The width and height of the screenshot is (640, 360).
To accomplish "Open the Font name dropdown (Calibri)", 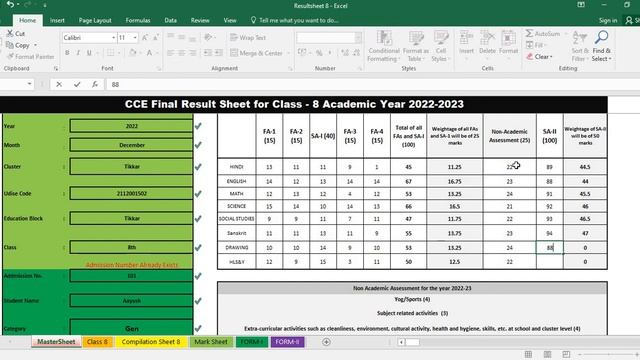I will point(113,38).
